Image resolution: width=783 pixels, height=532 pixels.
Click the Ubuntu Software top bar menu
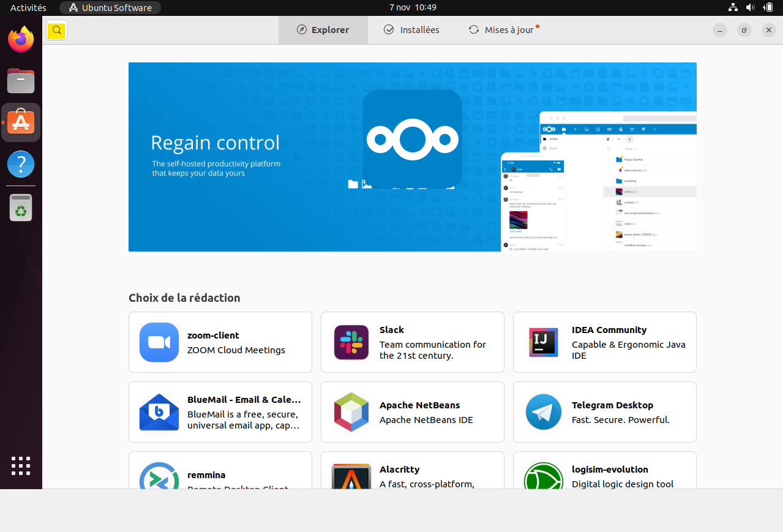coord(110,8)
